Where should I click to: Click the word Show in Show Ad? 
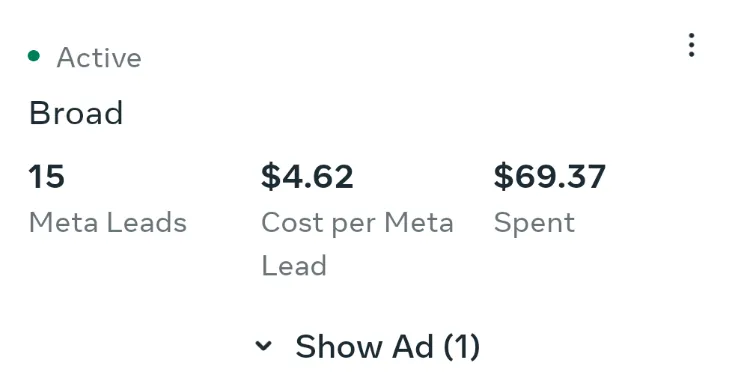pyautogui.click(x=338, y=347)
